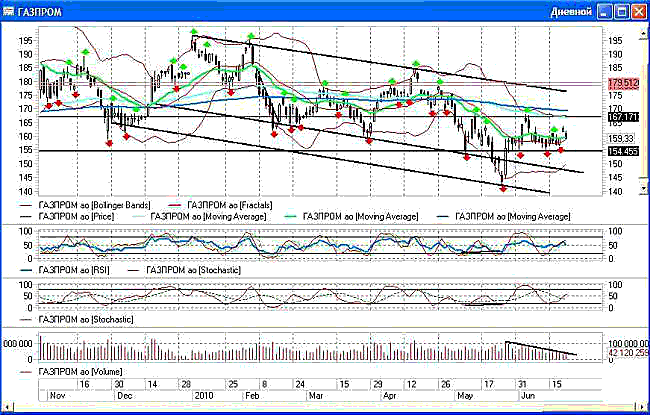This screenshot has width=650, height=415.
Task: Close the ГАЗПРОМ chart window
Action: coord(639,12)
